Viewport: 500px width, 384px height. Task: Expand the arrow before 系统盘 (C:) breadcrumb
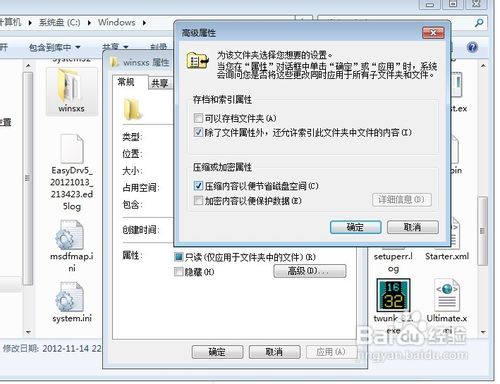pyautogui.click(x=30, y=23)
